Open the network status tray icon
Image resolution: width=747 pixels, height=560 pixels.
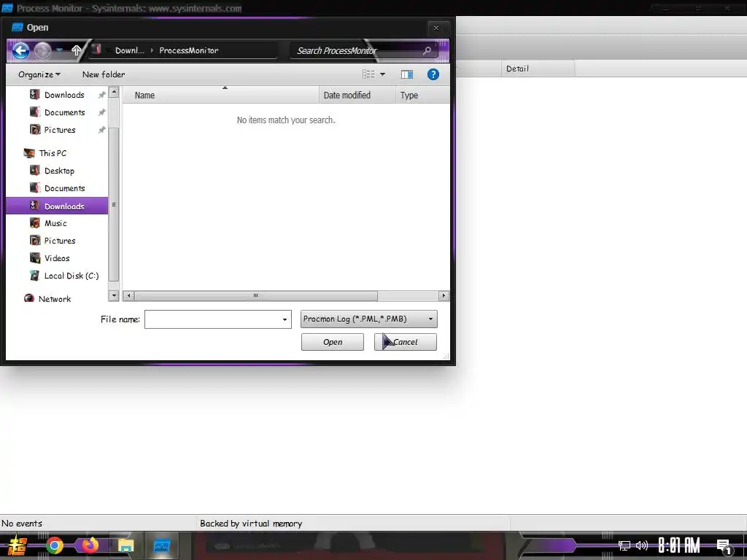(x=624, y=545)
